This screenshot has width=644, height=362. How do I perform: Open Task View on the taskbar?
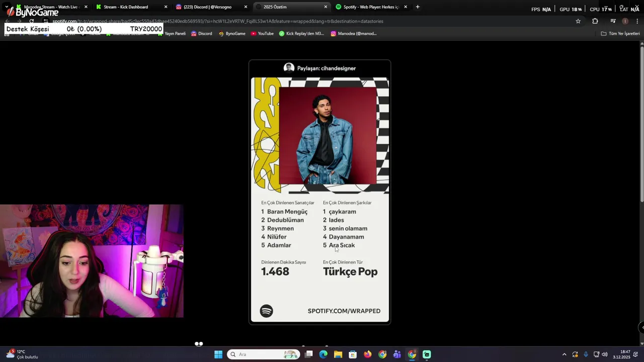308,354
